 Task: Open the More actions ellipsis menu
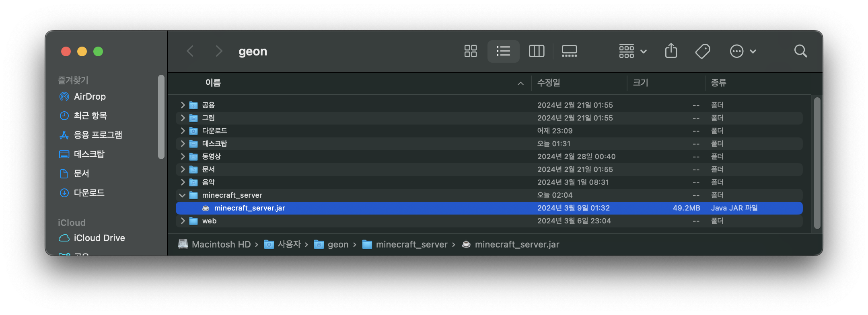tap(743, 51)
